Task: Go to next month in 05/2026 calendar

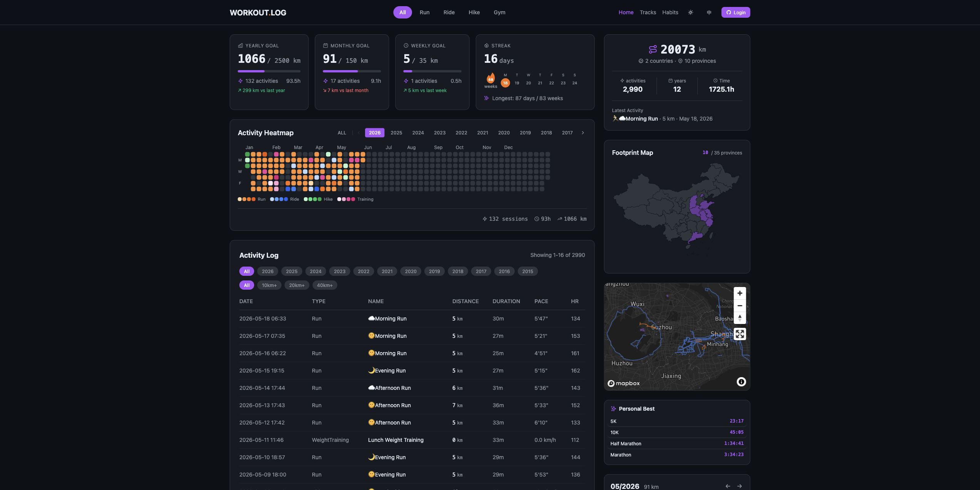Action: [739, 486]
